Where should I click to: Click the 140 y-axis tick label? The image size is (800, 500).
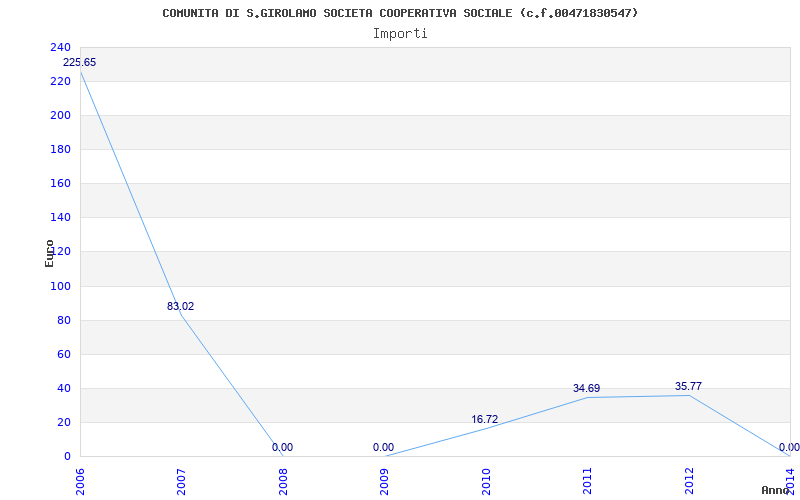[x=60, y=217]
